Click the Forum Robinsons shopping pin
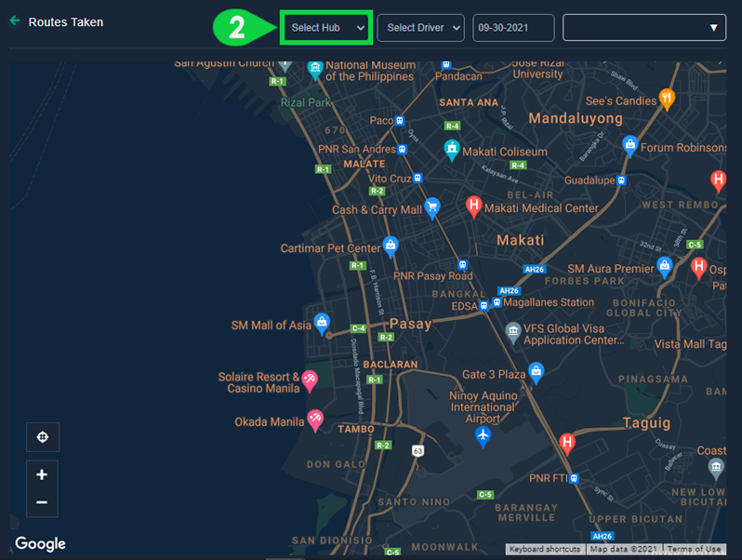The width and height of the screenshot is (742, 560). [629, 146]
